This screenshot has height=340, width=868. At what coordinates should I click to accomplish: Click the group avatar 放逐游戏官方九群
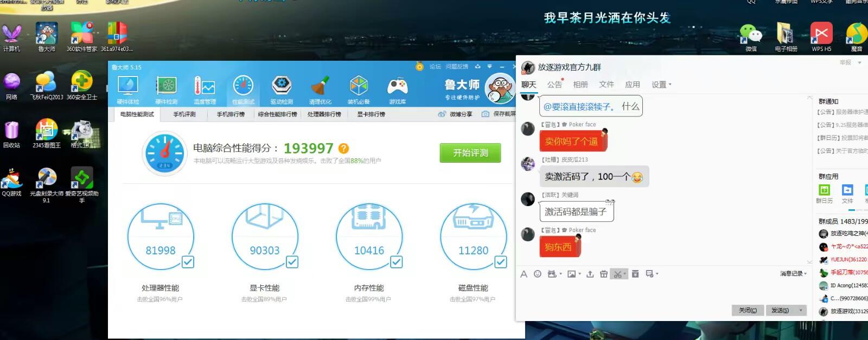click(x=528, y=67)
